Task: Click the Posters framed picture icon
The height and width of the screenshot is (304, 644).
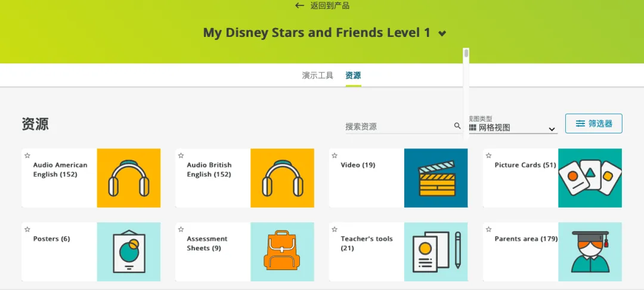Action: point(129,252)
